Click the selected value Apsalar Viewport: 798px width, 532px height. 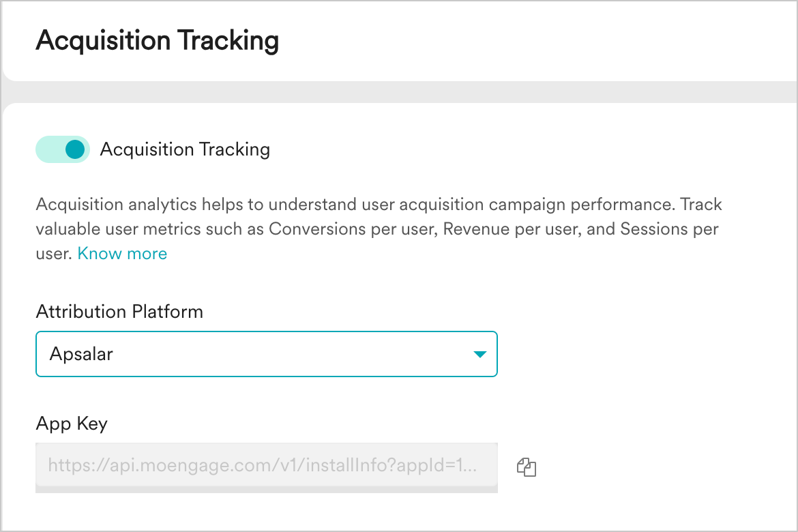pyautogui.click(x=81, y=355)
